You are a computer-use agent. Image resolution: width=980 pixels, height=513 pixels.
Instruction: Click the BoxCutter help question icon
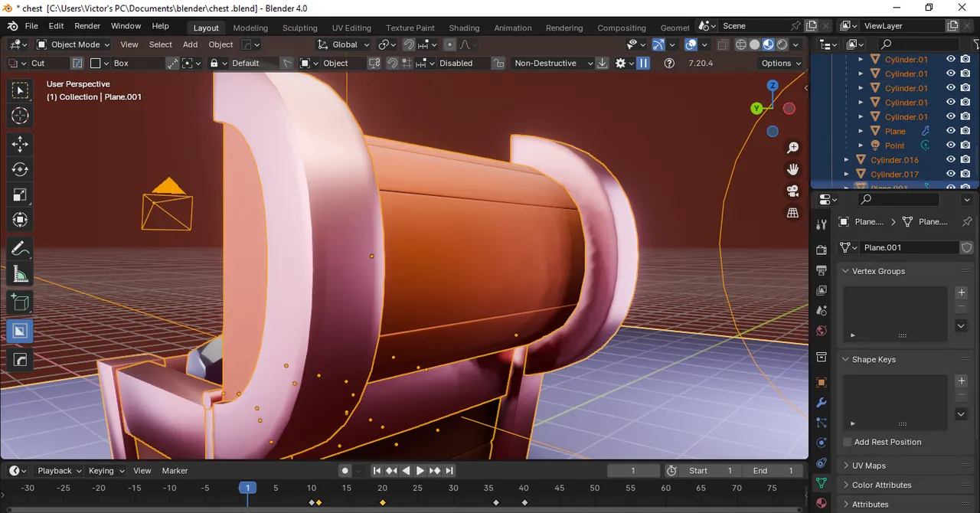click(x=670, y=63)
